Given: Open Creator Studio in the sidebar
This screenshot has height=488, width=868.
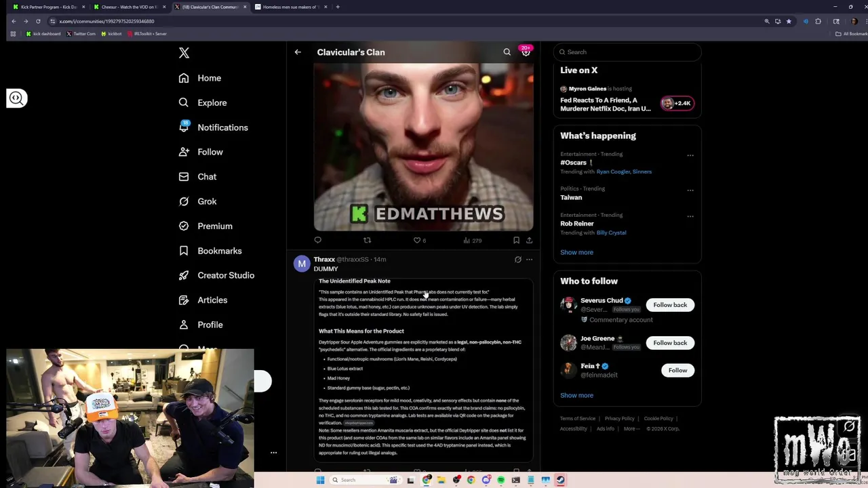Looking at the screenshot, I should click(x=216, y=275).
